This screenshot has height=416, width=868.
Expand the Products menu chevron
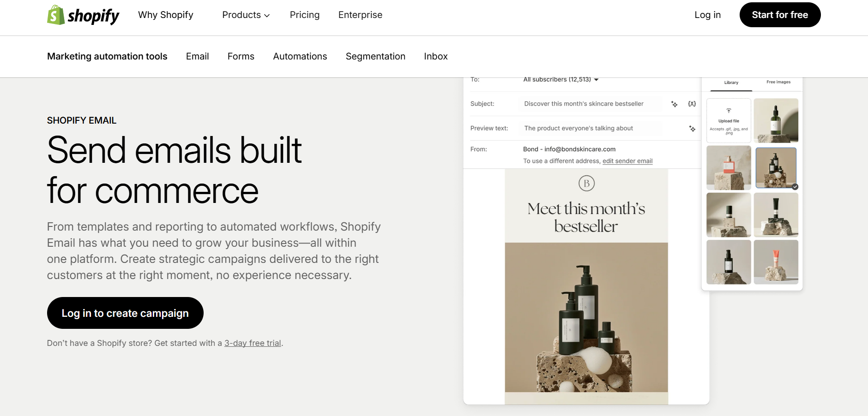click(x=267, y=15)
